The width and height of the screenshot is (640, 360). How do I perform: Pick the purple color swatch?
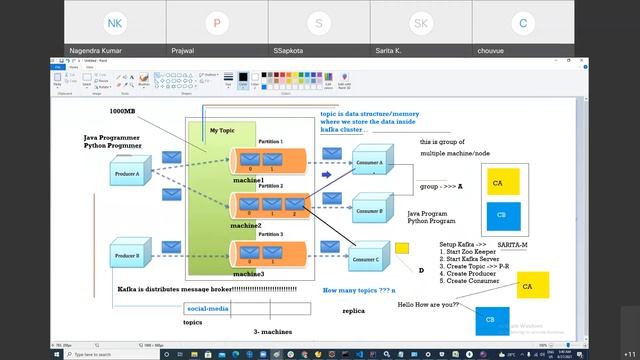point(320,75)
